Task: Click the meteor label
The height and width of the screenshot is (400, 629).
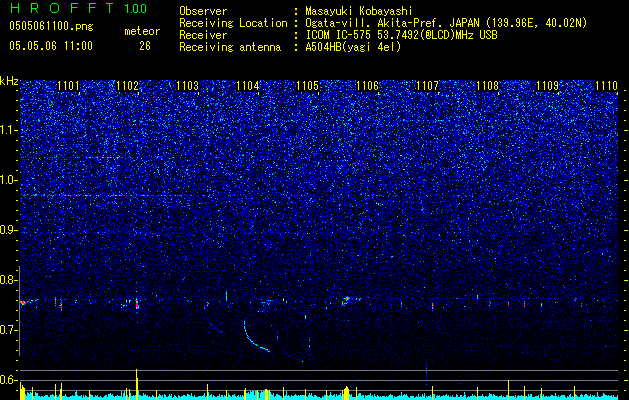Action: coord(142,31)
